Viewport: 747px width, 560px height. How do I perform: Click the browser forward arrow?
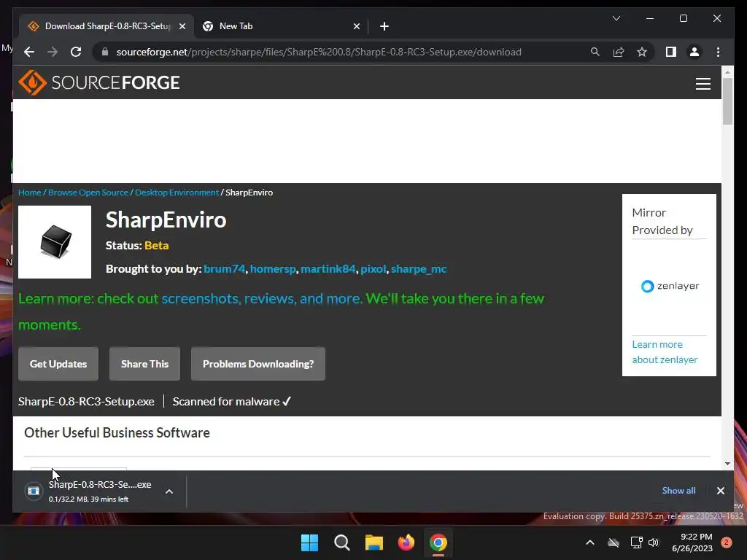(x=53, y=52)
